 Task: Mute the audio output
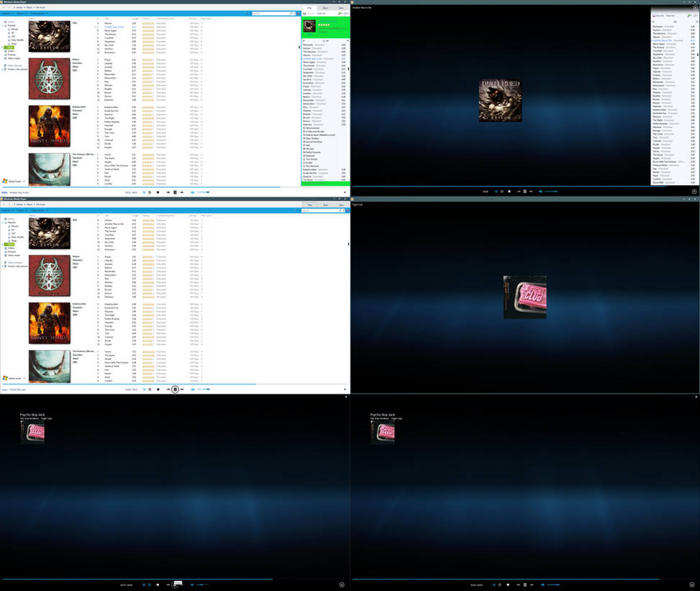point(193,192)
